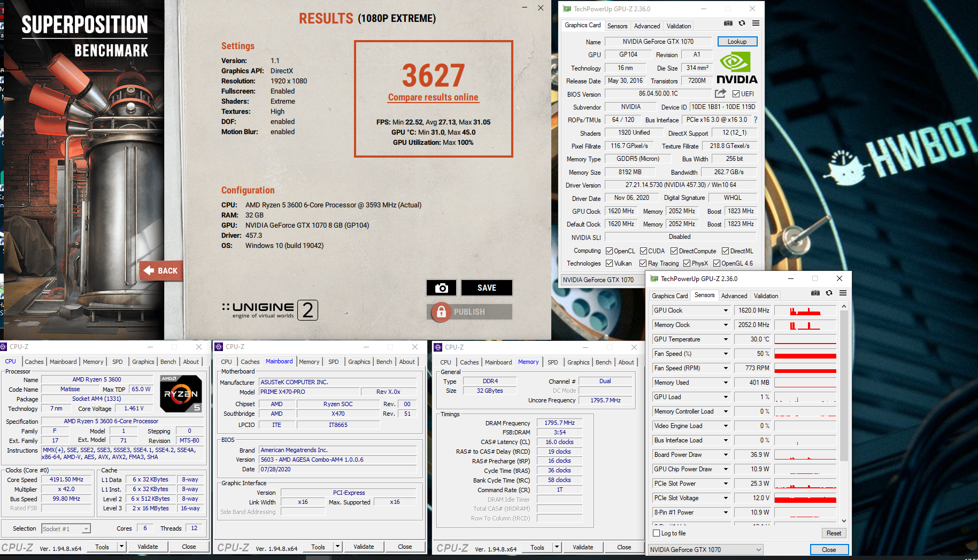Click the GPU Clock sensor graph
Screen dimensions: 978x560
(805, 310)
